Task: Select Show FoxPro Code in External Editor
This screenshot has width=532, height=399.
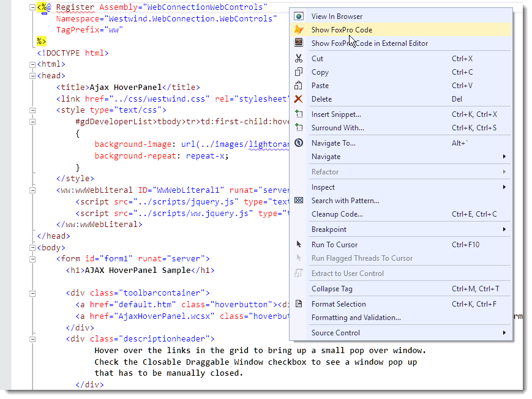Action: pyautogui.click(x=369, y=43)
